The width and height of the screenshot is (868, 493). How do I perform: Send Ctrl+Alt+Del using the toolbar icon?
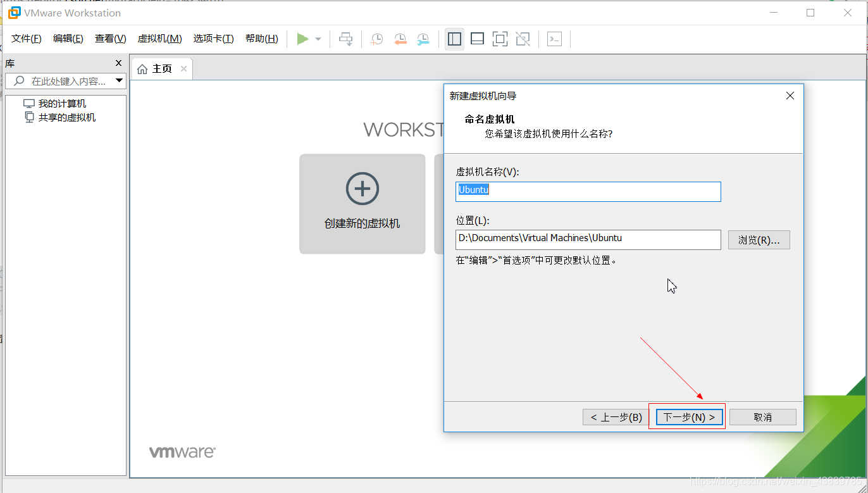[345, 39]
